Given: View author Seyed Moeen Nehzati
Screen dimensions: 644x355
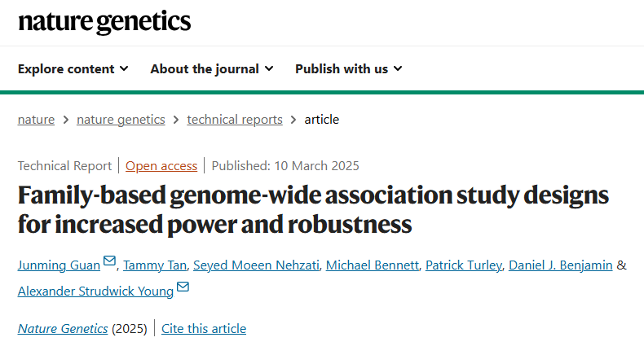Looking at the screenshot, I should coord(256,265).
